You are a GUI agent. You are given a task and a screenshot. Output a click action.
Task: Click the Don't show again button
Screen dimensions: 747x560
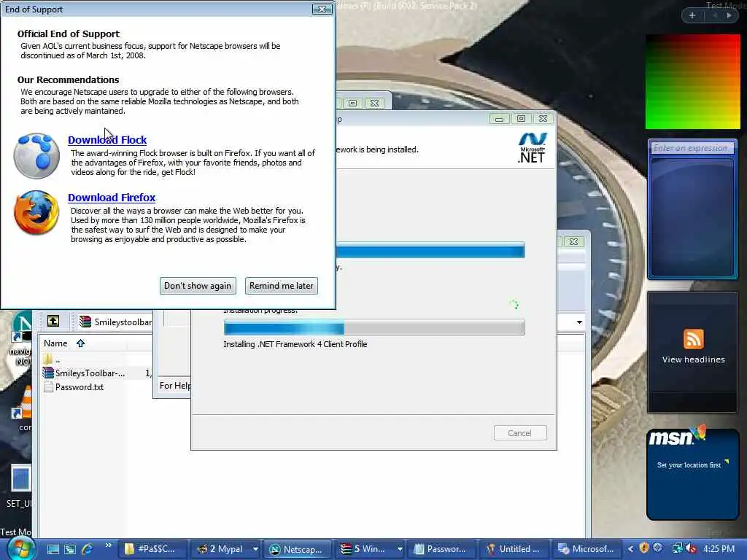coord(198,286)
